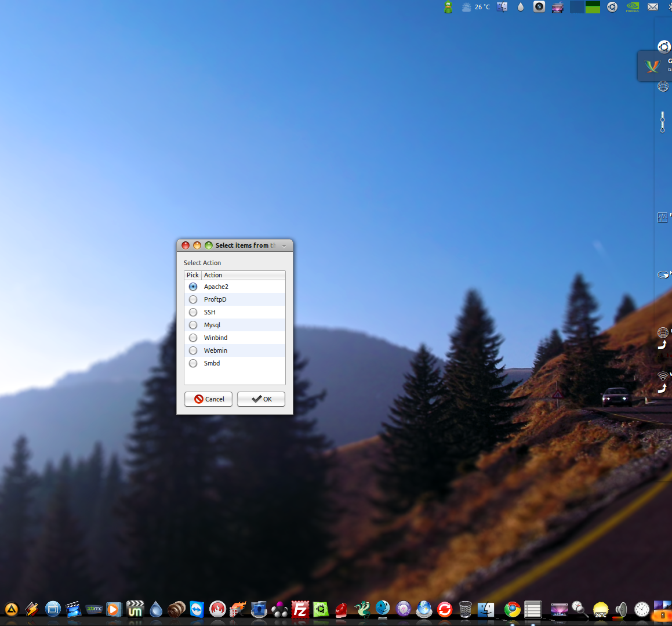This screenshot has height=626, width=672.
Task: Open the brown spools icon in dock
Action: [x=176, y=609]
